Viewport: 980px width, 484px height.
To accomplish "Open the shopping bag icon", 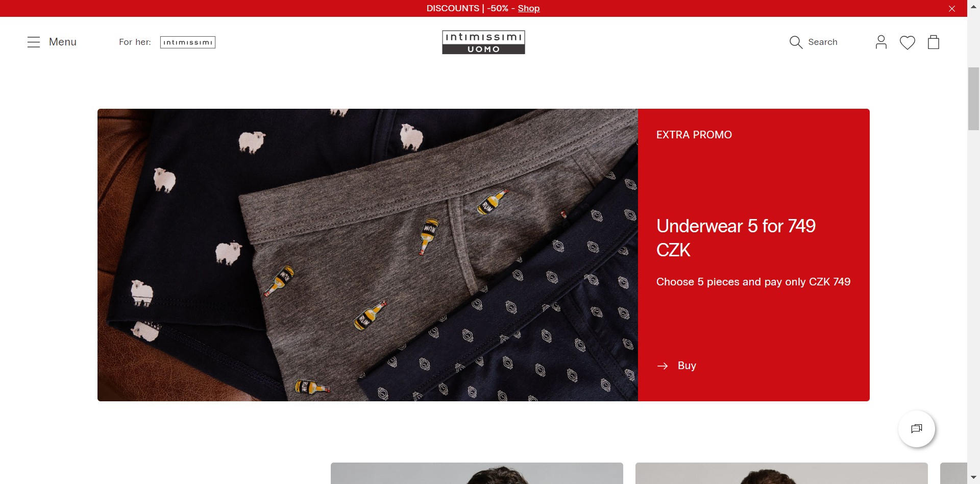I will pyautogui.click(x=934, y=42).
